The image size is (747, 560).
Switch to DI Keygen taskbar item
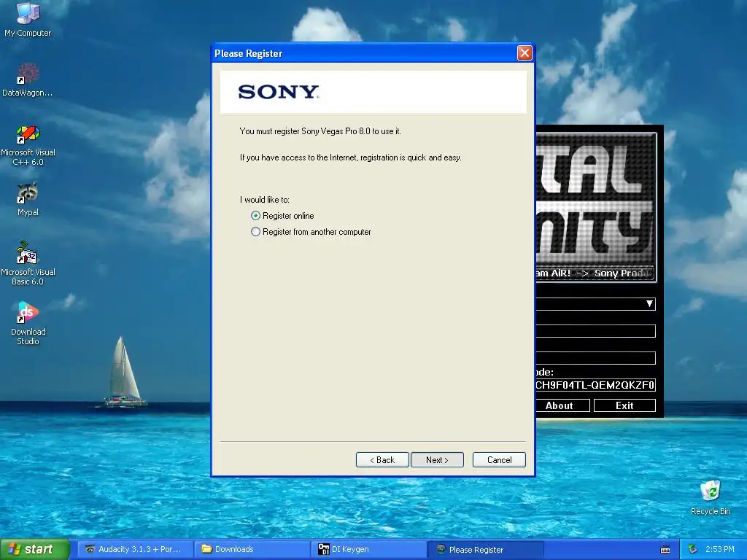368,550
